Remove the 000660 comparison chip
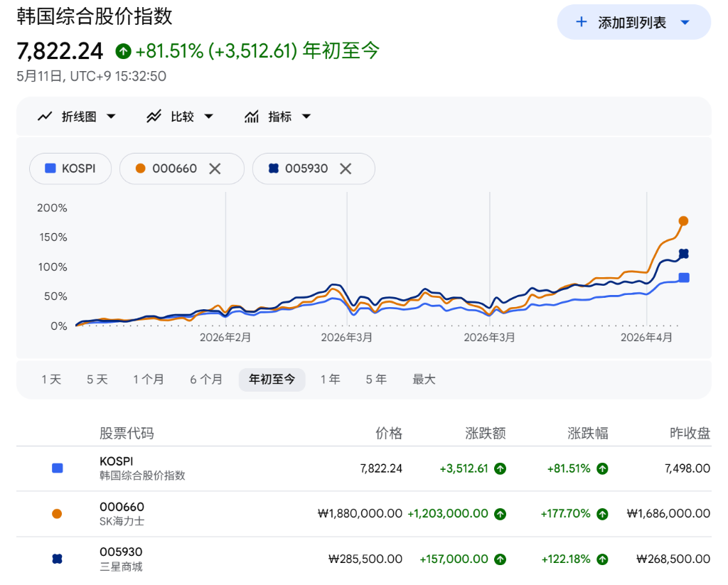Image resolution: width=728 pixels, height=585 pixels. (x=215, y=168)
